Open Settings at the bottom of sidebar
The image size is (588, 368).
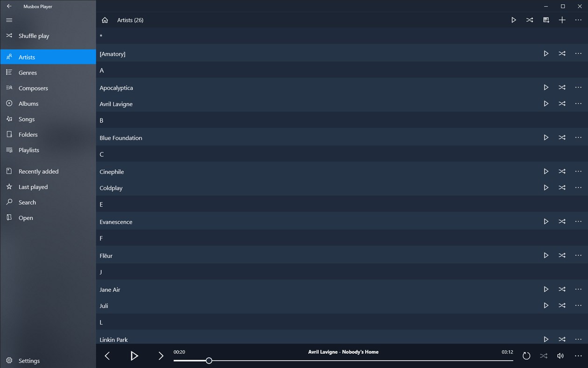29,361
